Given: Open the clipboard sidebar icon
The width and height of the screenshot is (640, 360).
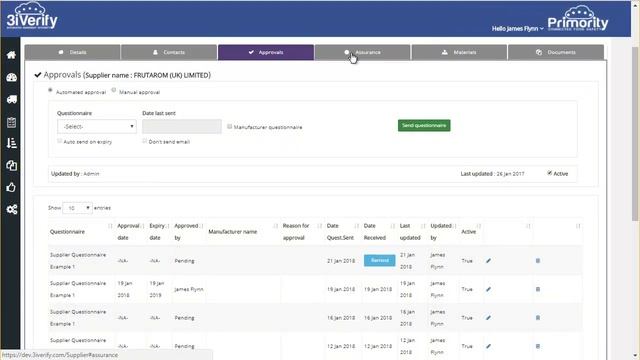Looking at the screenshot, I should click(x=11, y=122).
